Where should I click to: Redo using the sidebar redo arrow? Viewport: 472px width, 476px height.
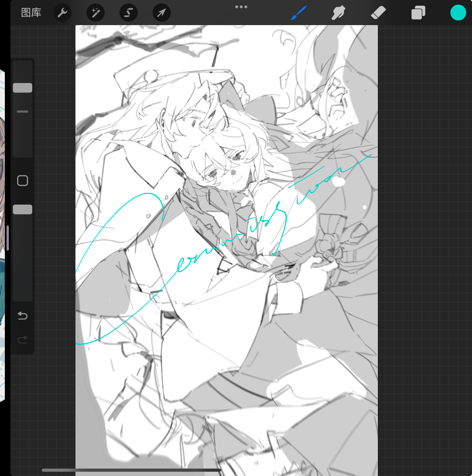(x=23, y=340)
